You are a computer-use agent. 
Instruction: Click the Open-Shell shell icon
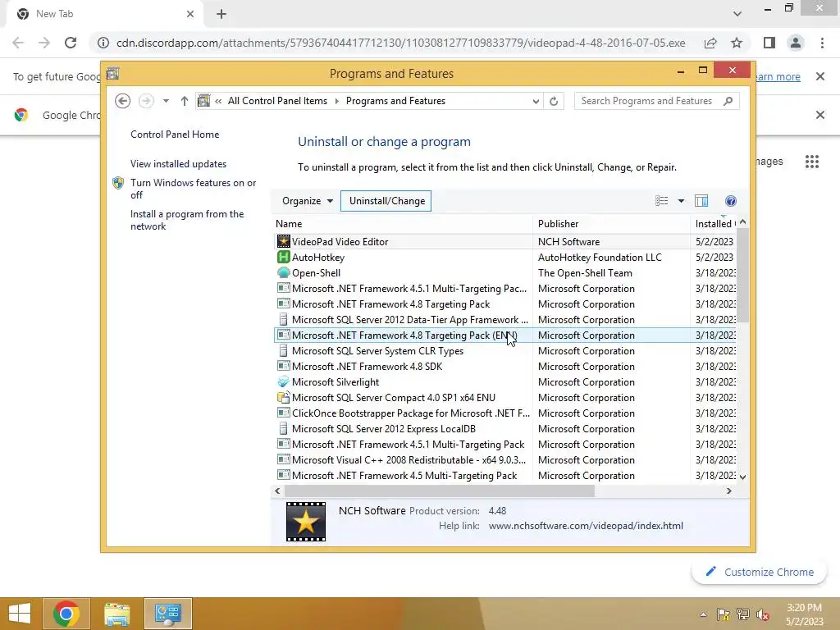283,272
